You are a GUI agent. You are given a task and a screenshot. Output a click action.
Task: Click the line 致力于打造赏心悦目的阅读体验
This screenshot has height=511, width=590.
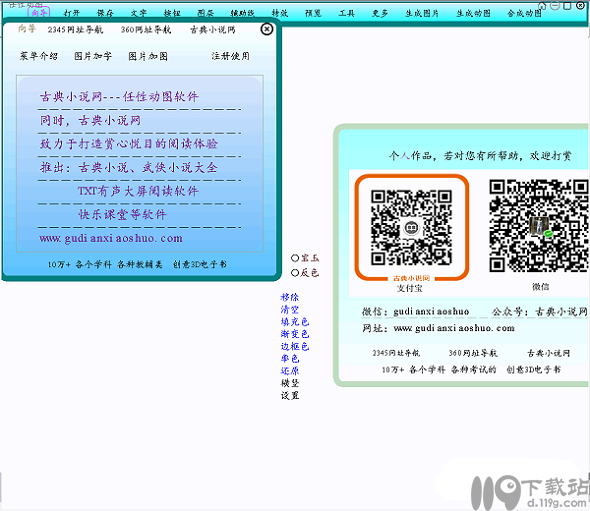(129, 144)
